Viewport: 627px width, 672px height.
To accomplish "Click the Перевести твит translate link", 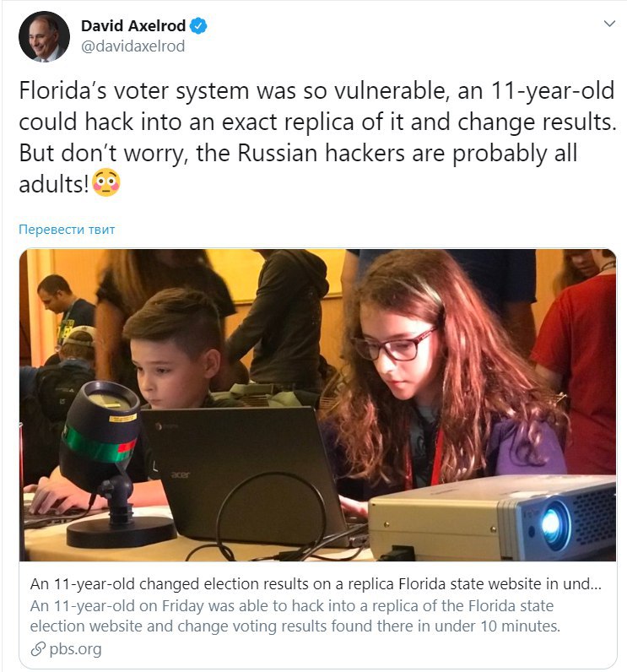I will (67, 230).
